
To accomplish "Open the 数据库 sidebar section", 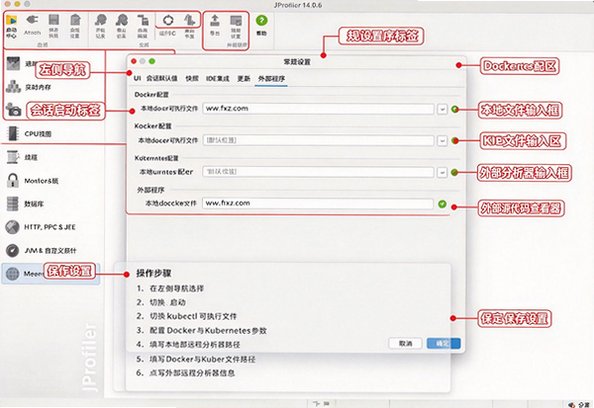I will tap(25, 204).
